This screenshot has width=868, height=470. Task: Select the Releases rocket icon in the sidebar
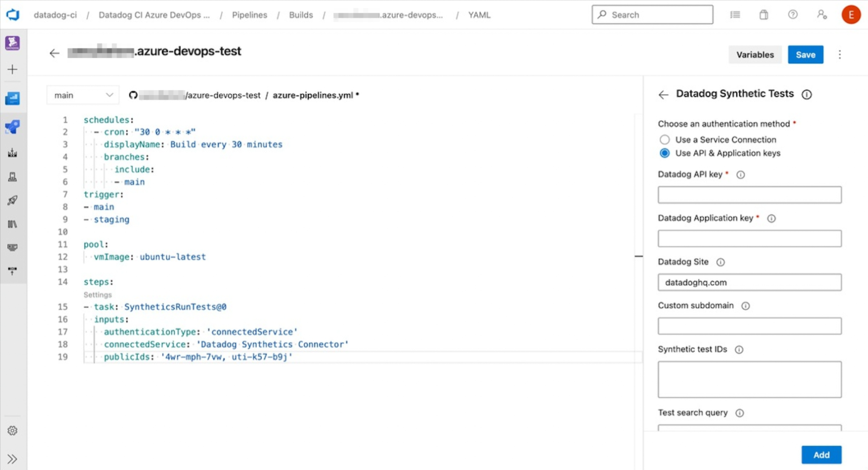(12, 200)
